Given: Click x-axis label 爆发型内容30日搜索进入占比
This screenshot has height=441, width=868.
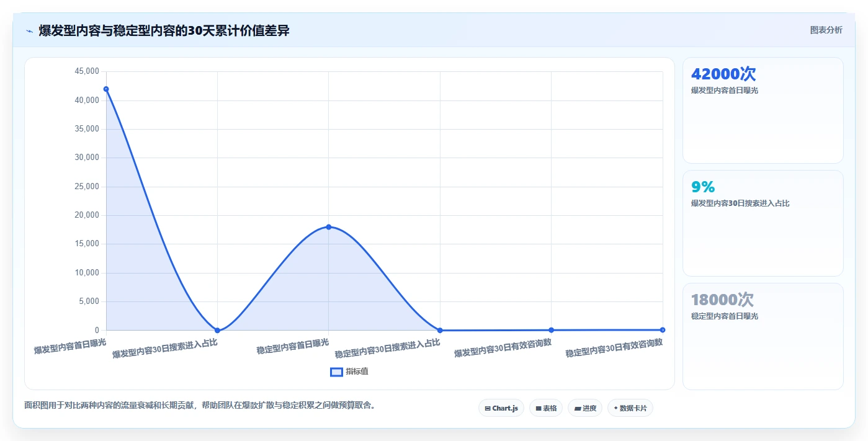Looking at the screenshot, I should pos(165,348).
